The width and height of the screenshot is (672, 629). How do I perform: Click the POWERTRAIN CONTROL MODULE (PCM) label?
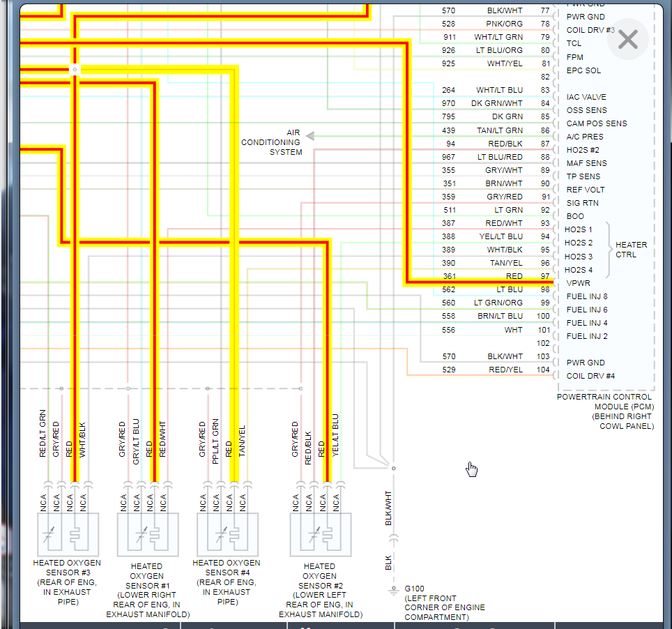pyautogui.click(x=604, y=411)
